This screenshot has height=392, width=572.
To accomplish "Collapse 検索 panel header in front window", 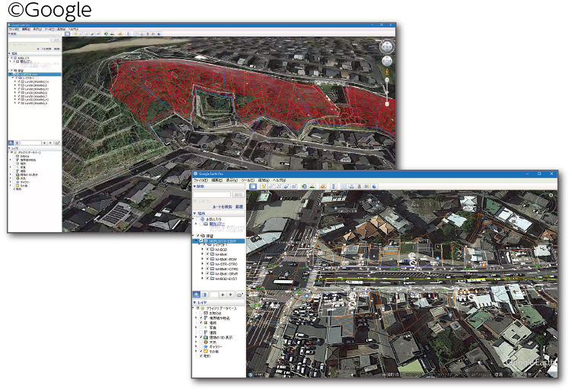I will [x=219, y=186].
